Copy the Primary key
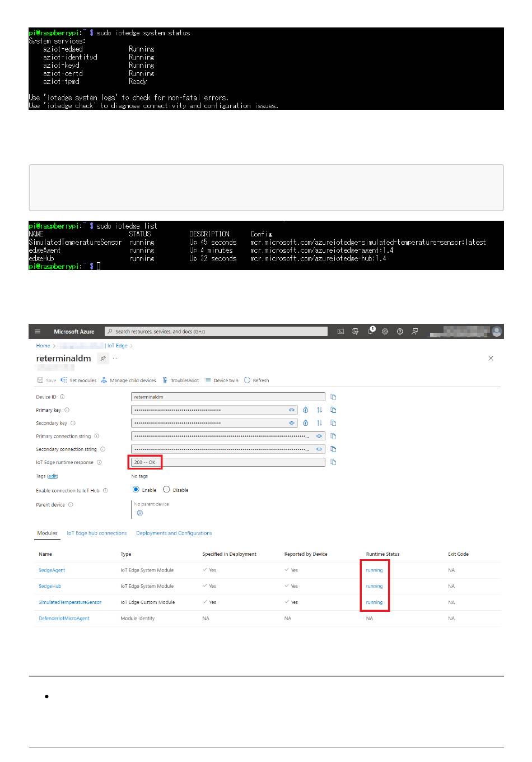Viewport: 532px width, 762px height. tap(333, 410)
